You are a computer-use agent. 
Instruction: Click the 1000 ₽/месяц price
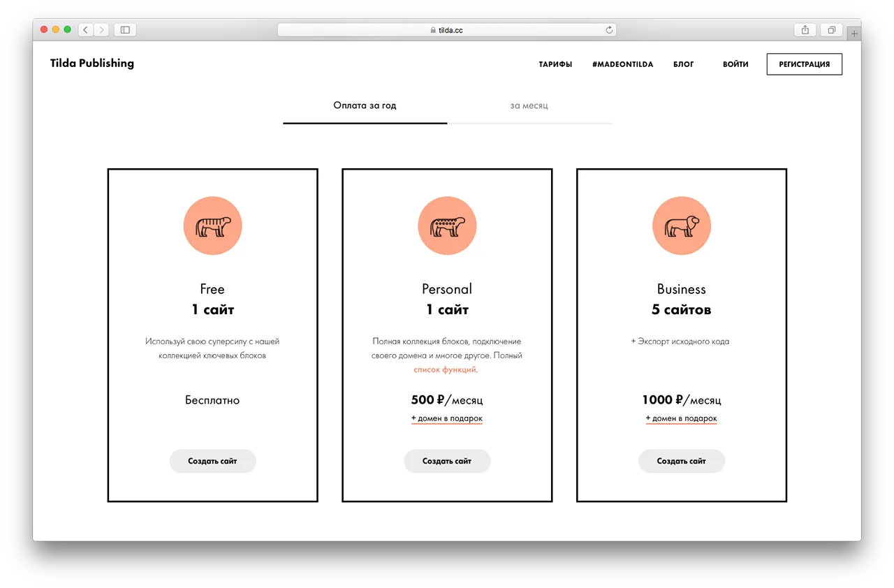pyautogui.click(x=682, y=400)
